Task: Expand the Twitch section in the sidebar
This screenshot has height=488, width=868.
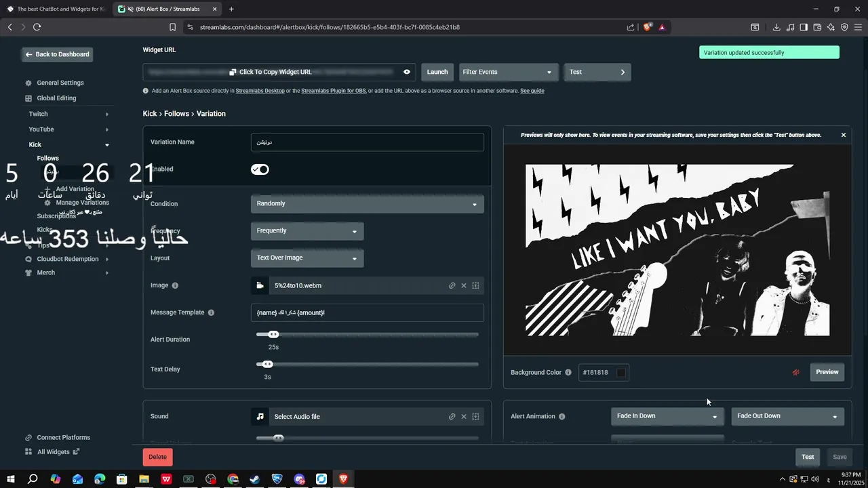Action: pos(107,115)
